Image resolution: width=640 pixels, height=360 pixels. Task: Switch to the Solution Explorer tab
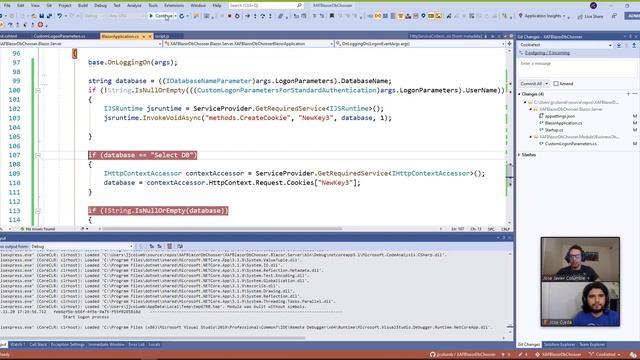click(x=559, y=344)
